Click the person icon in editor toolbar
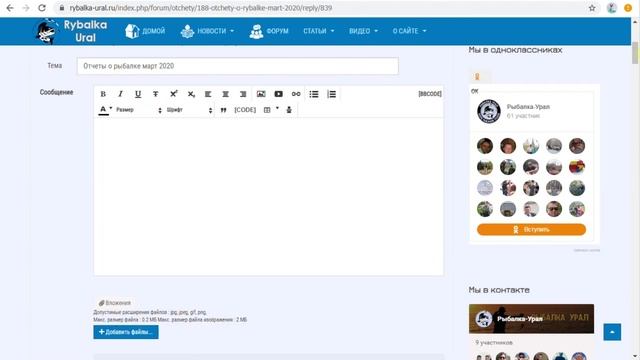This screenshot has width=640, height=360. [289, 110]
